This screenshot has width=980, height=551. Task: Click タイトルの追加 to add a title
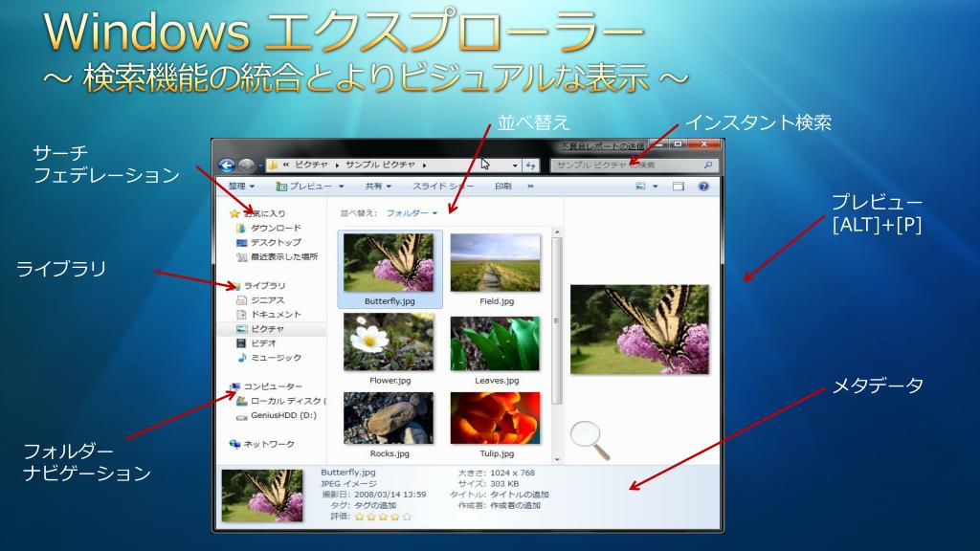point(520,495)
